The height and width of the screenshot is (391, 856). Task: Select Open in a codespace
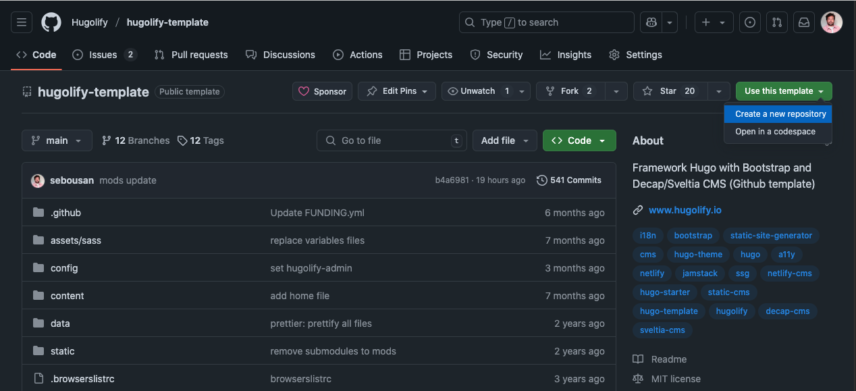(x=778, y=132)
